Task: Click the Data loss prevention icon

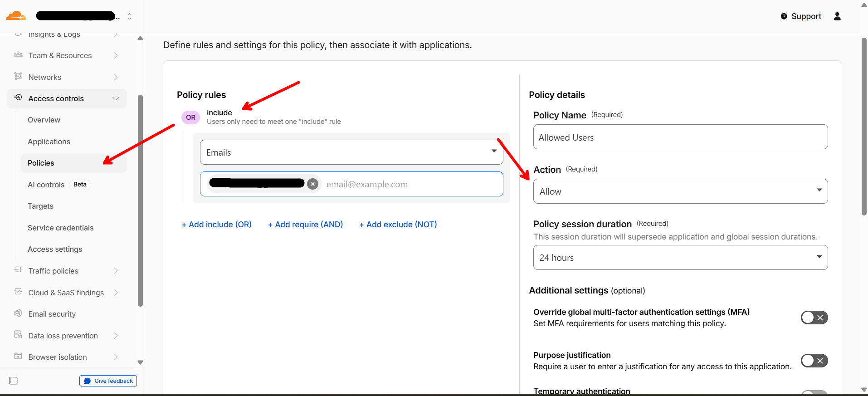Action: [x=18, y=335]
